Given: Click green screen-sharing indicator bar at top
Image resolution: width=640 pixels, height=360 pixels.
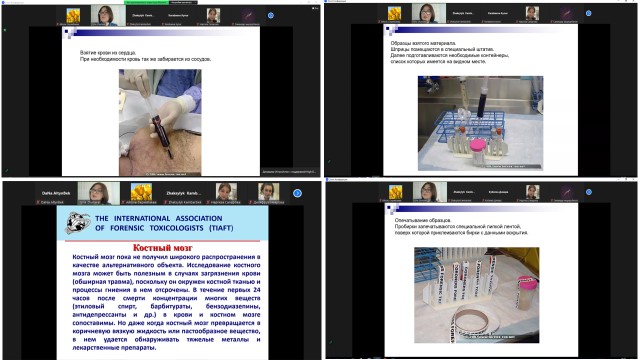Looking at the screenshot, I should (147, 2).
